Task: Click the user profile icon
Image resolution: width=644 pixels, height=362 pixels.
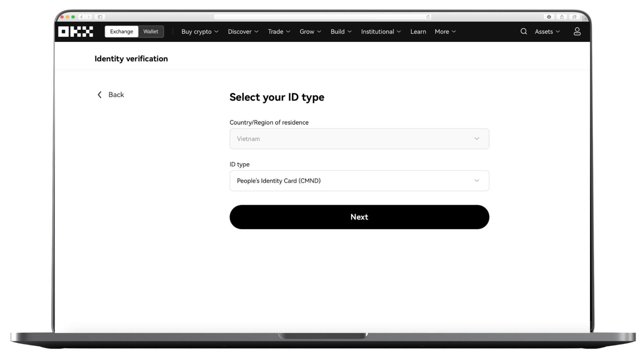Action: 577,32
